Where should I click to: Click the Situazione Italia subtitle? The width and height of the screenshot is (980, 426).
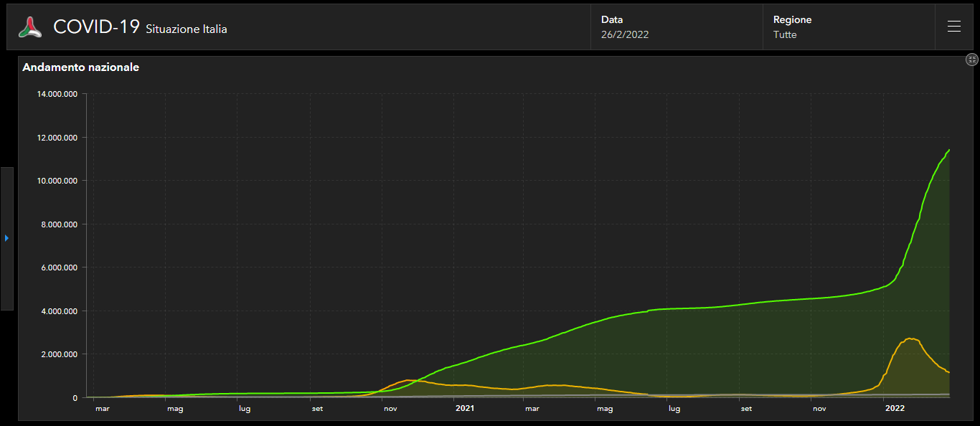click(x=187, y=29)
